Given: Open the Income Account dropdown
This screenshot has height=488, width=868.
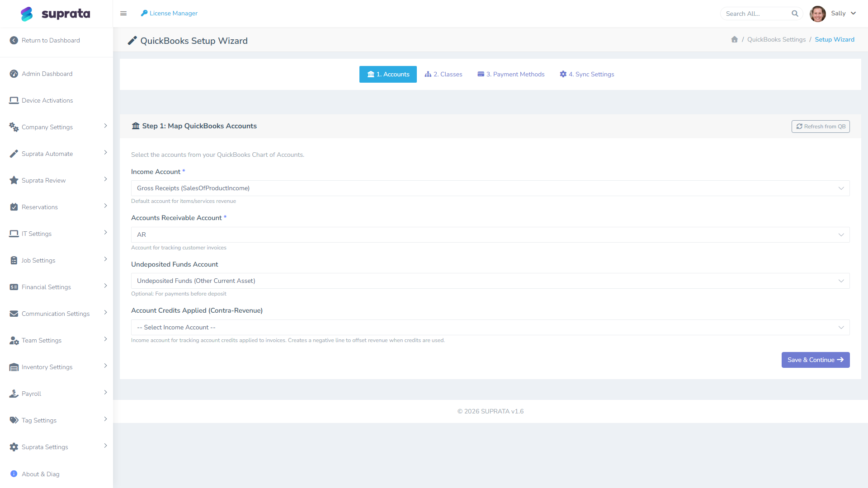Looking at the screenshot, I should 490,188.
